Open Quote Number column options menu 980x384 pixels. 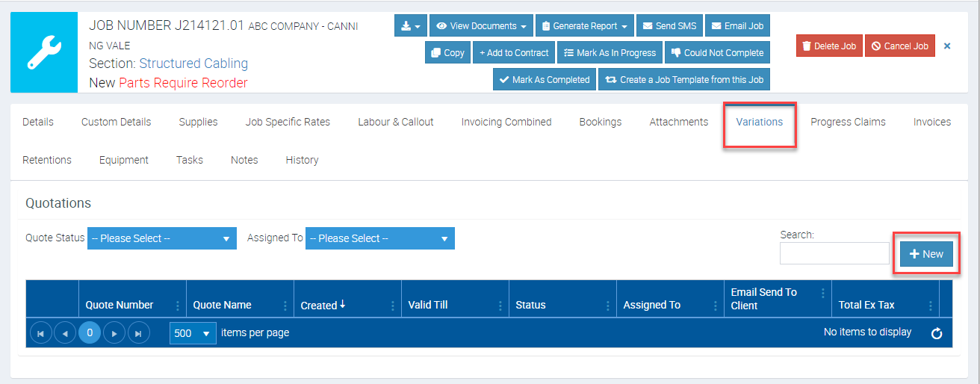click(x=178, y=305)
